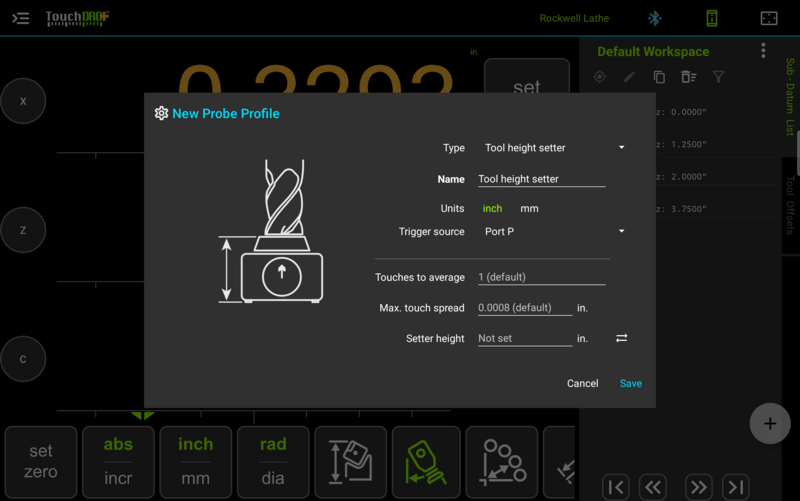Edit the Name field
This screenshot has height=501, width=800.
tap(541, 179)
